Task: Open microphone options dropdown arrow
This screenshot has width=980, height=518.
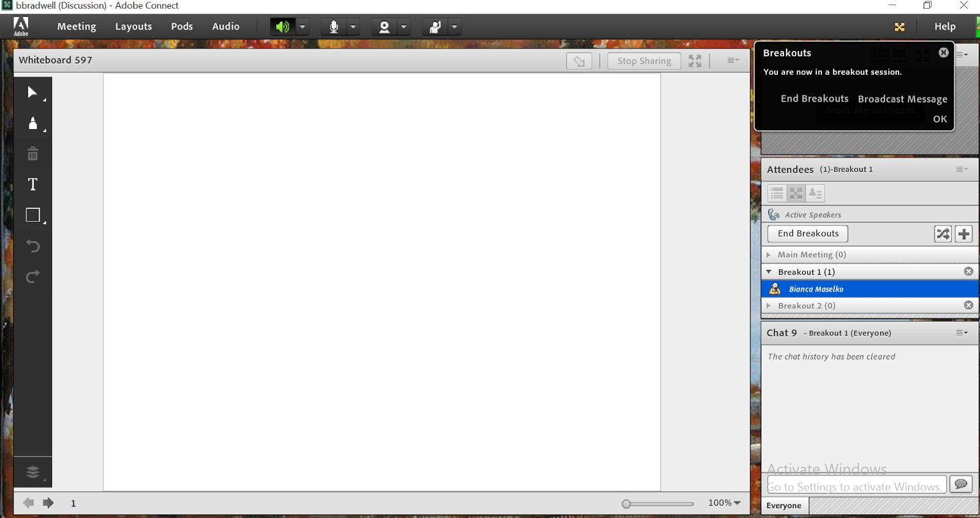Action: (353, 26)
